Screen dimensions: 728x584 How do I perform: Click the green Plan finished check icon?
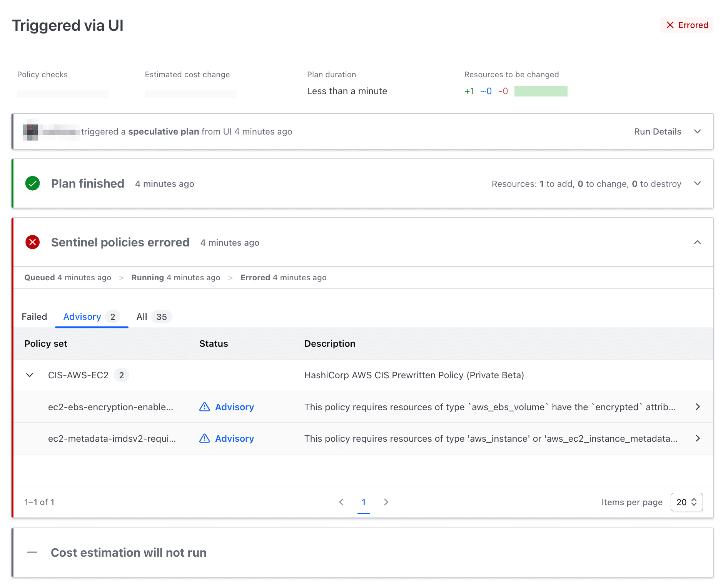[32, 183]
